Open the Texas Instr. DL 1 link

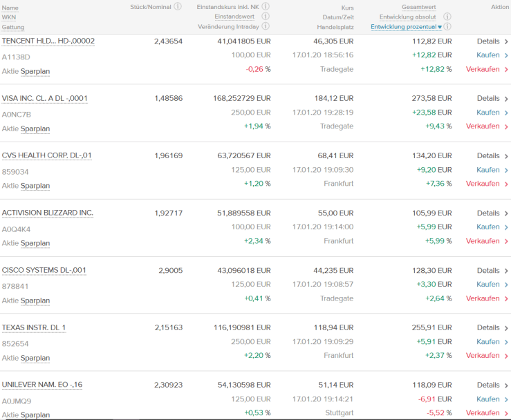click(34, 327)
